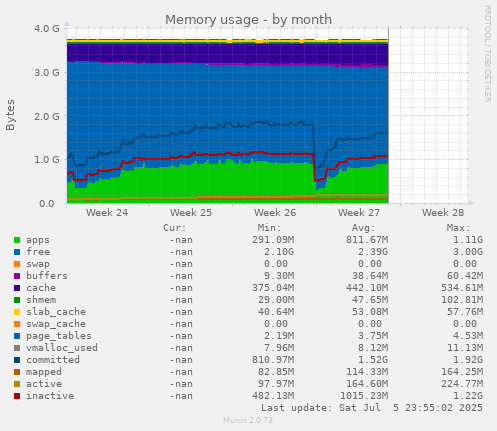Click the 'vmalloc_used' legend label
The height and width of the screenshot is (431, 497).
(x=62, y=348)
